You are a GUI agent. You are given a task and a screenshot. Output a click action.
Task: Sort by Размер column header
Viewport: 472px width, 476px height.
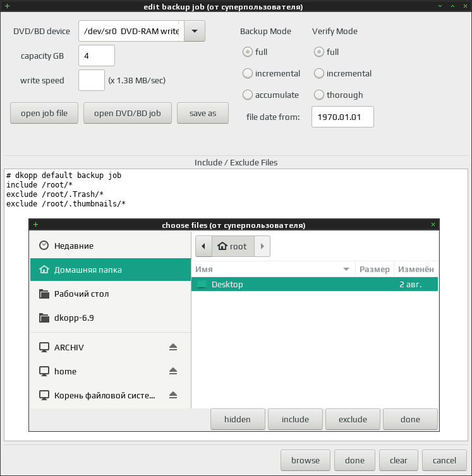coord(375,270)
